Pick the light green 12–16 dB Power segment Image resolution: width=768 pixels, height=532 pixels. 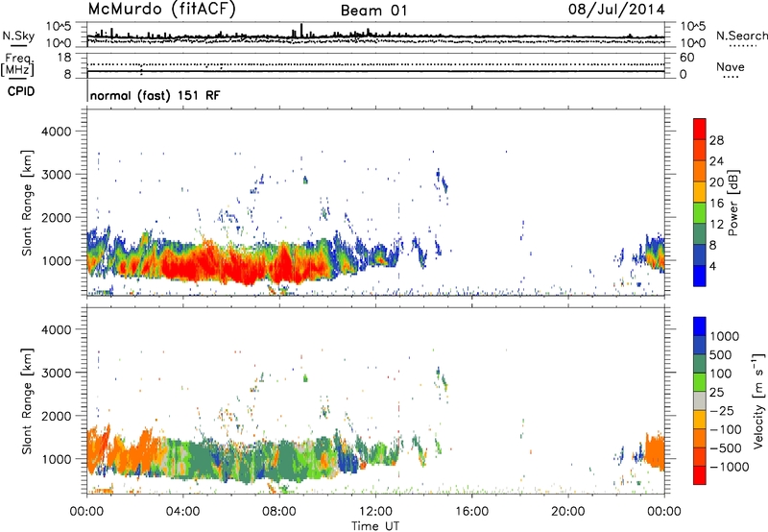point(700,213)
